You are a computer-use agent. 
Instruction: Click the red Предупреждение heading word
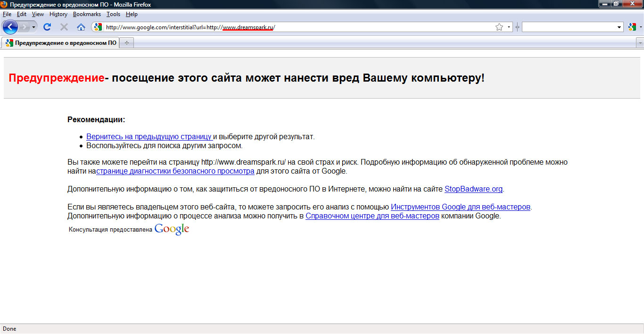[x=57, y=78]
